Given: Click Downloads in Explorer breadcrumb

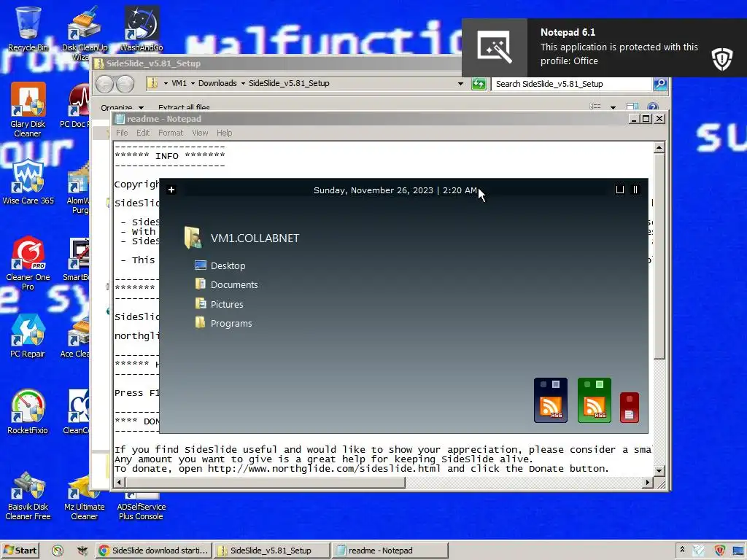Looking at the screenshot, I should 217,83.
